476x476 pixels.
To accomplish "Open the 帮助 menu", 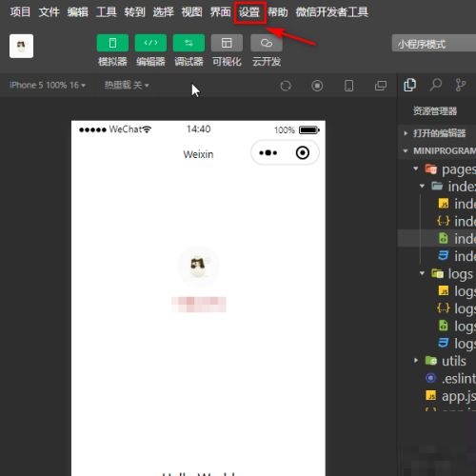I will pyautogui.click(x=278, y=12).
